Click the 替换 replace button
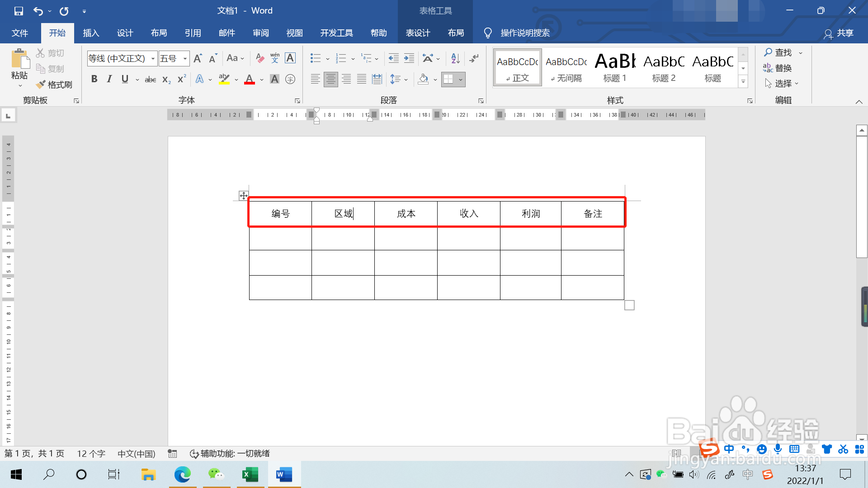Screen dimensions: 868x488 (x=778, y=68)
